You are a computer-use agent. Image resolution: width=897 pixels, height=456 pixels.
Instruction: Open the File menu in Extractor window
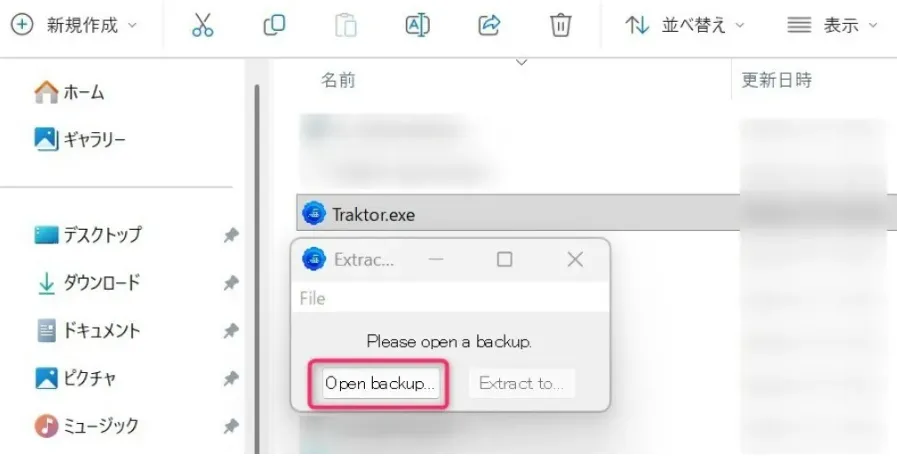click(312, 298)
